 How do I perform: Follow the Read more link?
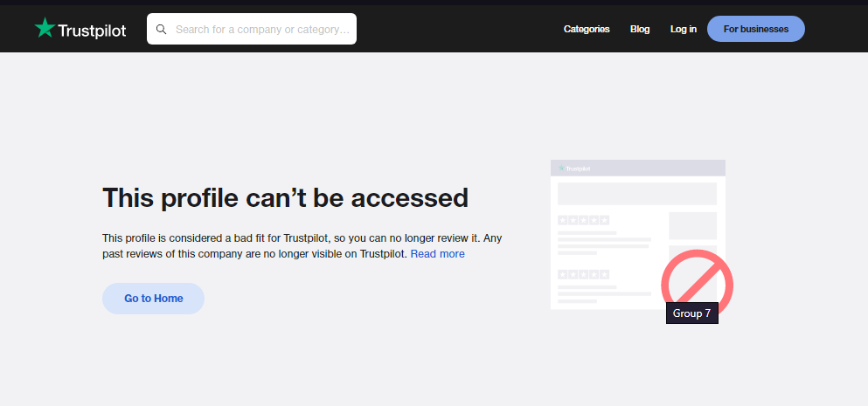tap(437, 254)
